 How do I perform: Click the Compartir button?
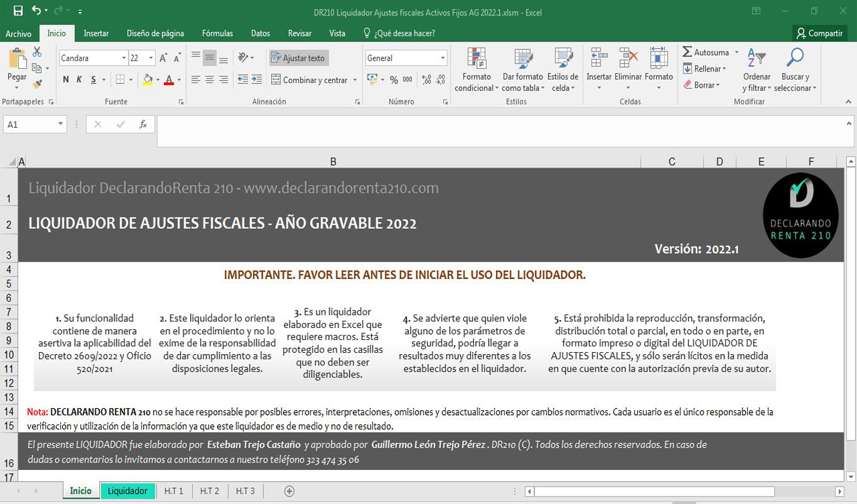820,33
